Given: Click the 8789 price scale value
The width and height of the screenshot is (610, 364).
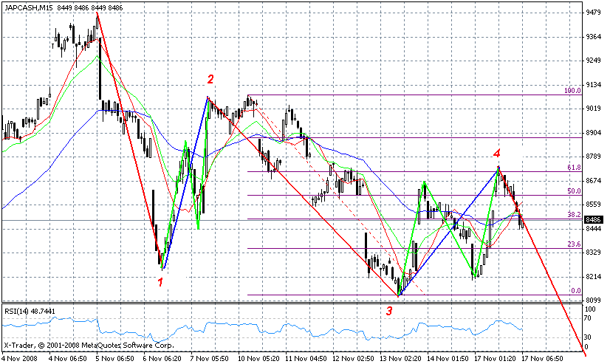Looking at the screenshot, I should click(593, 157).
